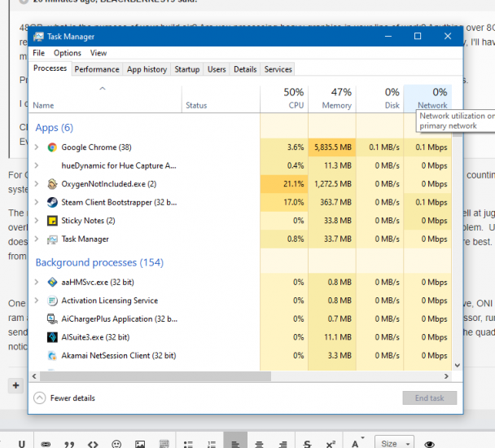The height and width of the screenshot is (448, 495).
Task: Toggle underline in the editor toolbar
Action: [x=22, y=444]
